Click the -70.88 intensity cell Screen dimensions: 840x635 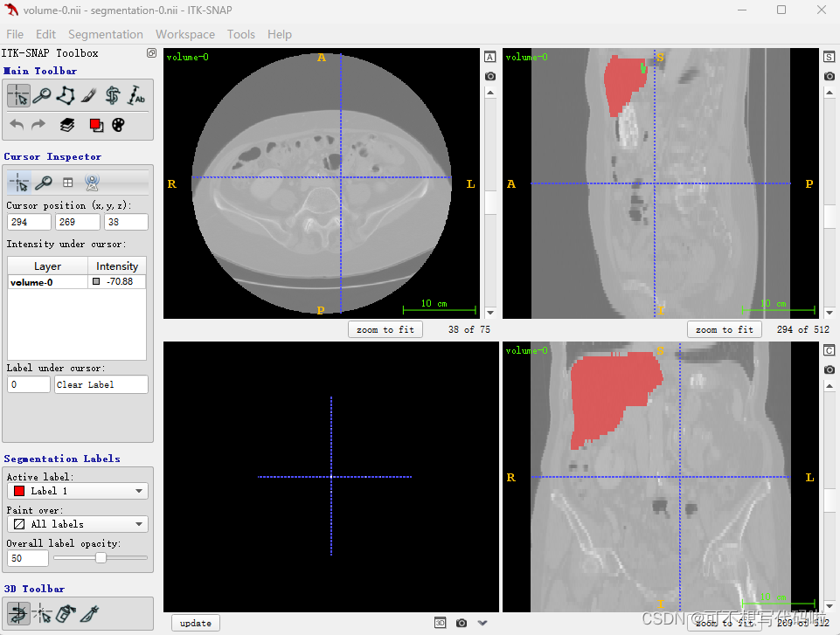click(117, 281)
